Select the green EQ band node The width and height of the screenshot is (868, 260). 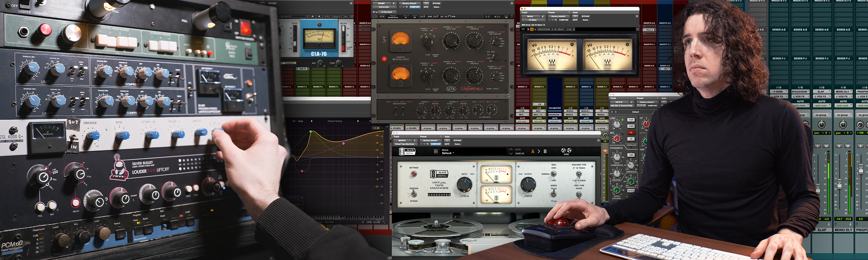tap(311, 132)
